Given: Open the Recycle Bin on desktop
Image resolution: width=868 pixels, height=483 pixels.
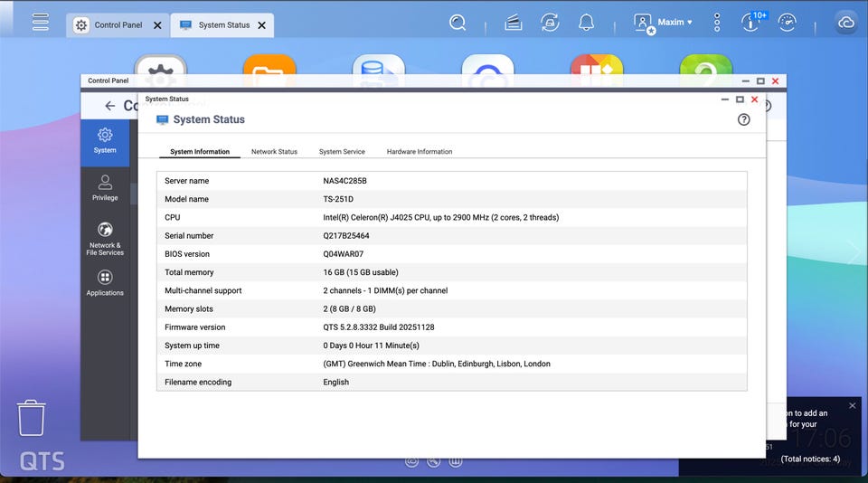Looking at the screenshot, I should tap(32, 418).
